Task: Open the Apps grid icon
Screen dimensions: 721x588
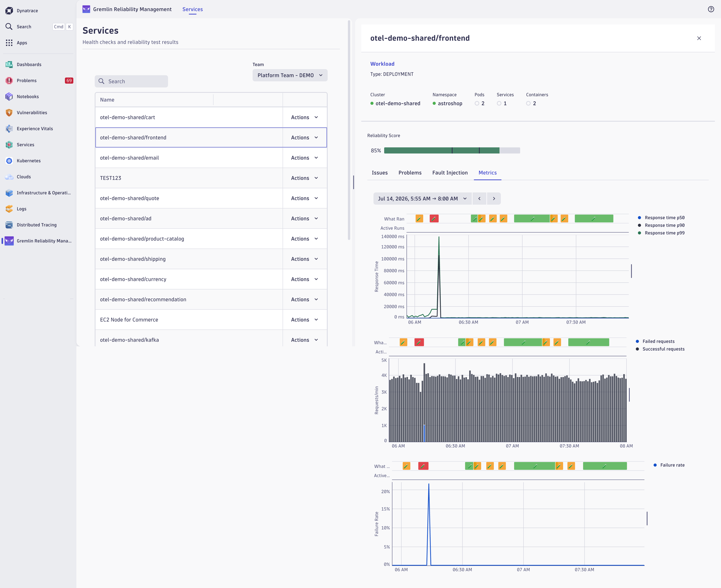Action: (x=9, y=43)
